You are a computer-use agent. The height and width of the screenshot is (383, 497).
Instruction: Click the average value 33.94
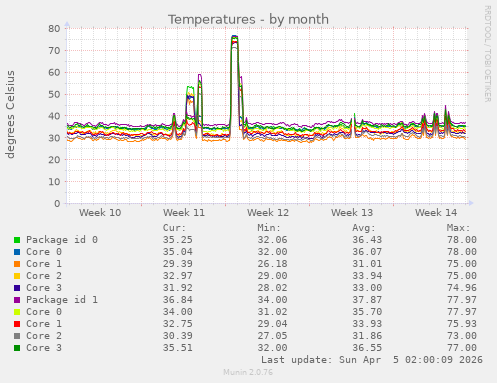[367, 276]
